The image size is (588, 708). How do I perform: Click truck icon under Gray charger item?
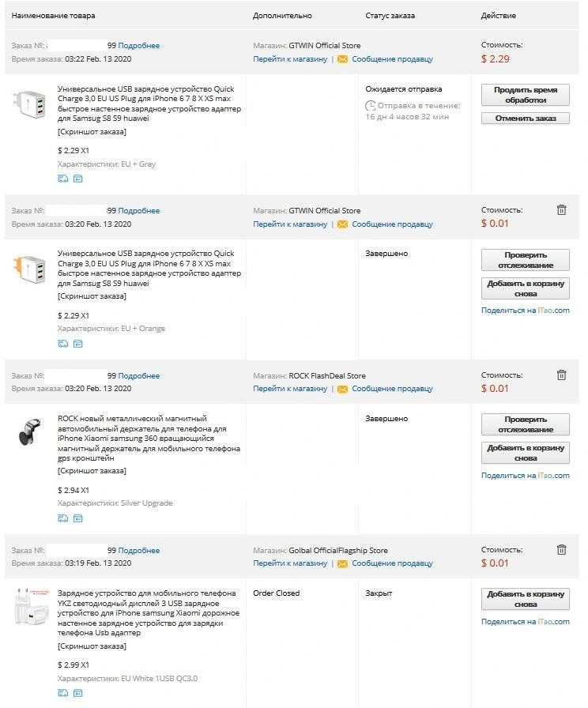[x=62, y=179]
